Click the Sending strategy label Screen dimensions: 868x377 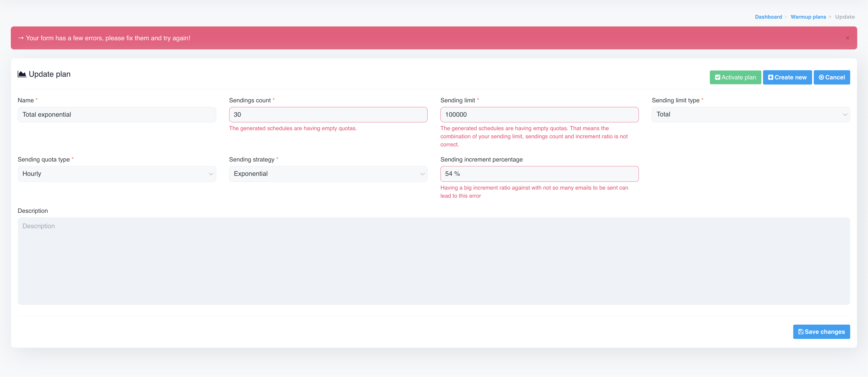[252, 160]
